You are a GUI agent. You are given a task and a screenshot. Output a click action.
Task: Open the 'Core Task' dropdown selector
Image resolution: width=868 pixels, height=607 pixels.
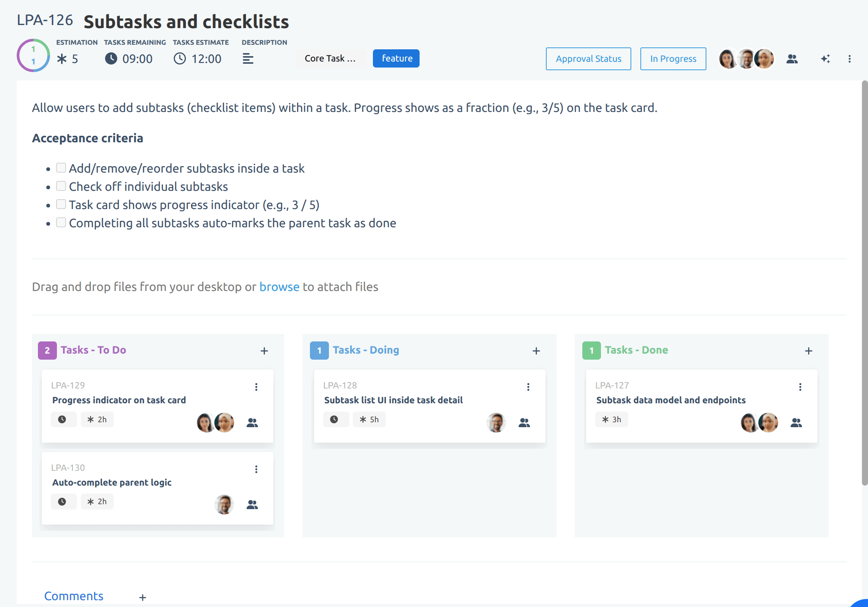(330, 58)
